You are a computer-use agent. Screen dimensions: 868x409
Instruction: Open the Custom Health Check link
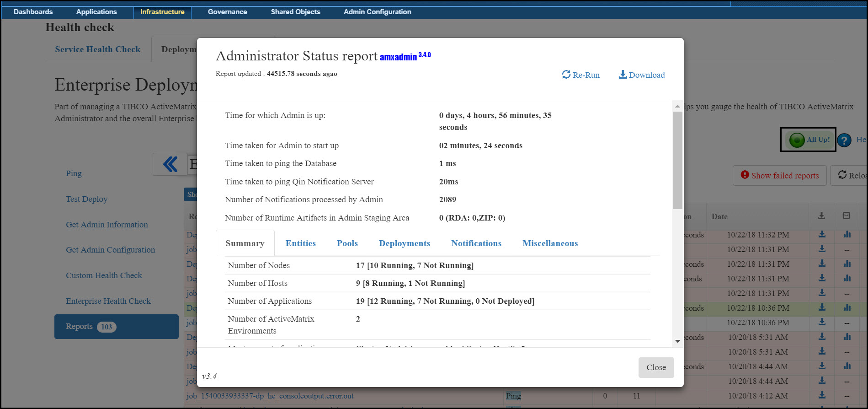(x=104, y=275)
